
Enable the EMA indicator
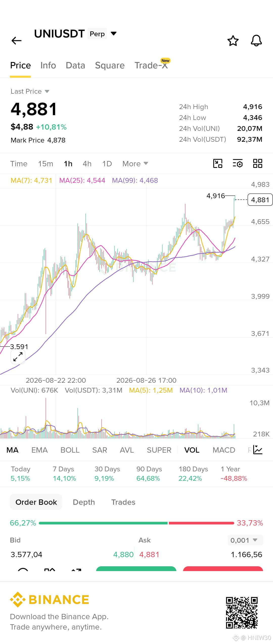pos(39,450)
